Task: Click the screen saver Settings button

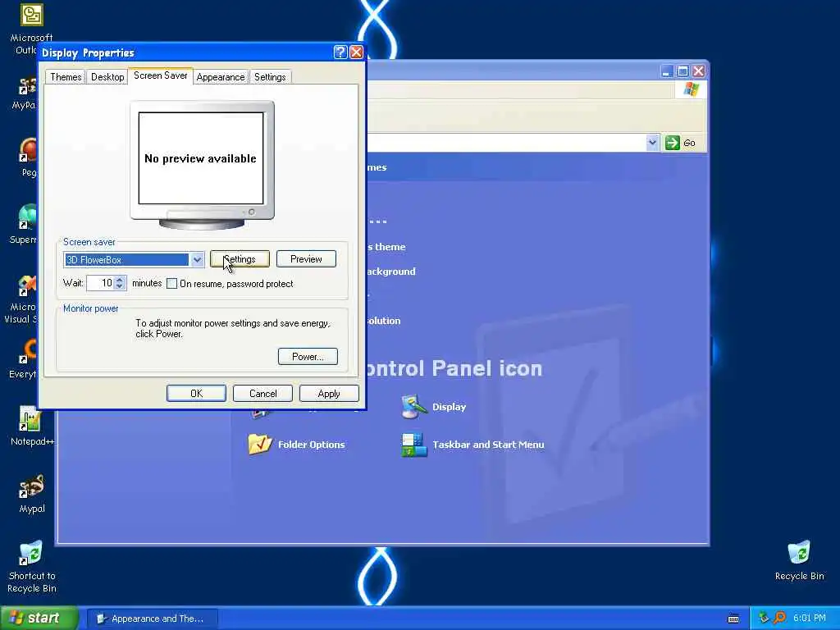Action: point(240,259)
